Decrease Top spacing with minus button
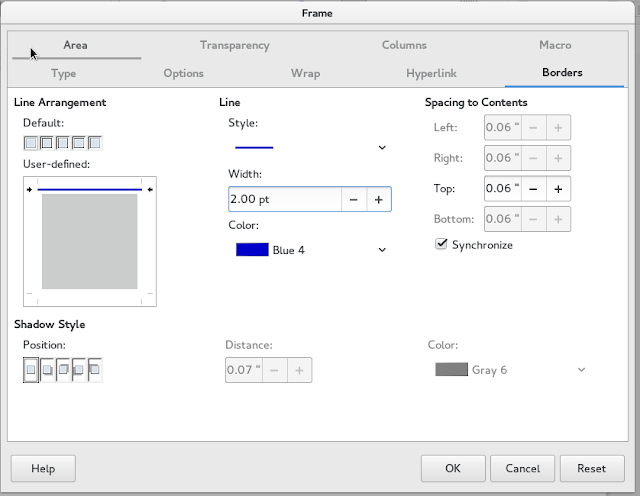This screenshot has width=640, height=496. pos(533,189)
